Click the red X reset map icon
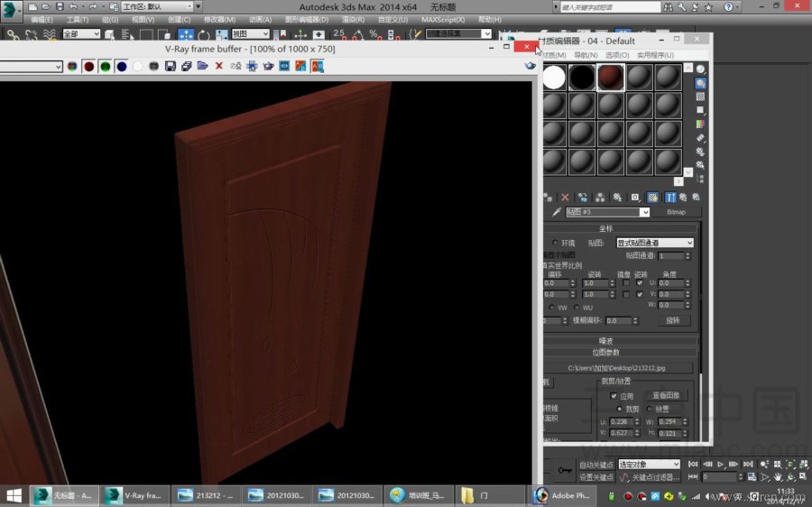 (x=565, y=197)
